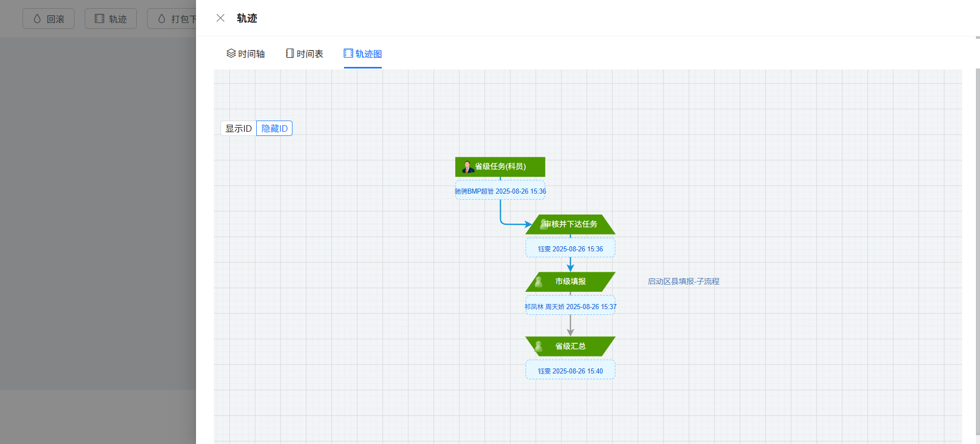The width and height of the screenshot is (980, 444).
Task: Click the 省级任务(科员) node
Action: point(500,167)
